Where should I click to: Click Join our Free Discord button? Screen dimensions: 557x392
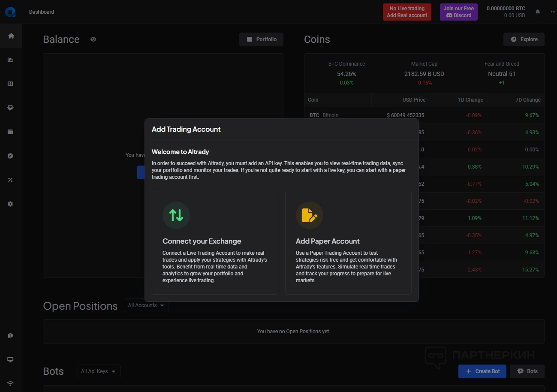(458, 12)
